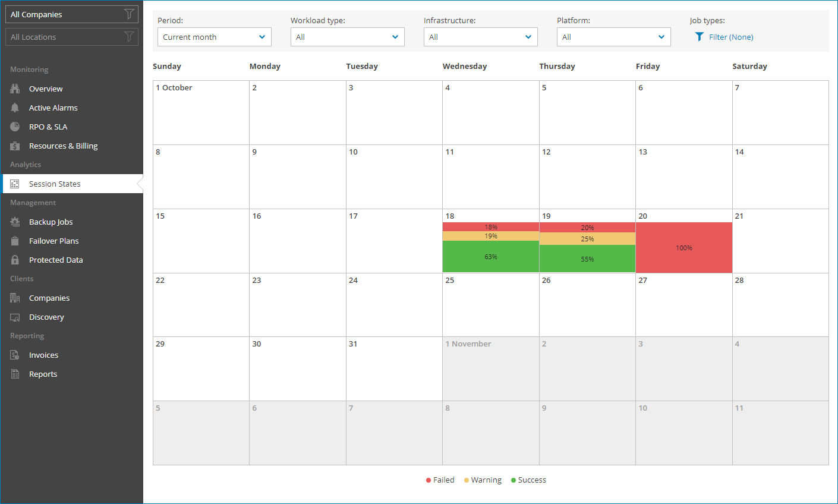Image resolution: width=838 pixels, height=504 pixels.
Task: Open Resources & Billing
Action: [64, 146]
